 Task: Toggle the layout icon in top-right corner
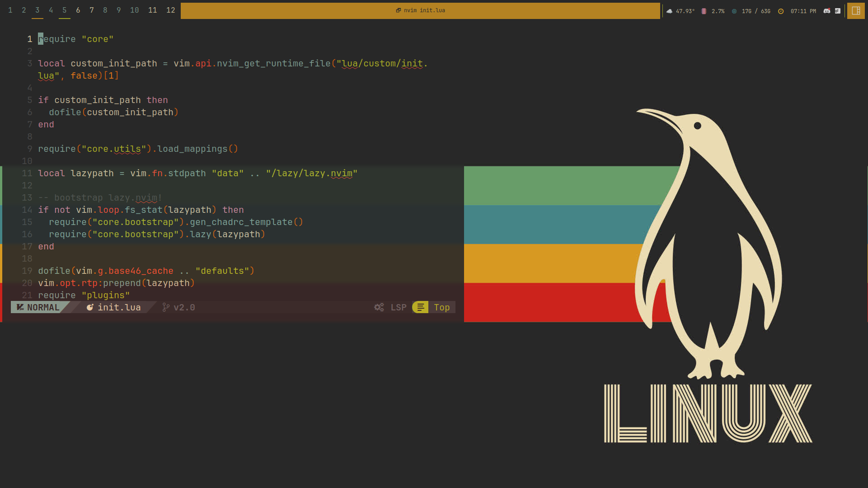856,11
